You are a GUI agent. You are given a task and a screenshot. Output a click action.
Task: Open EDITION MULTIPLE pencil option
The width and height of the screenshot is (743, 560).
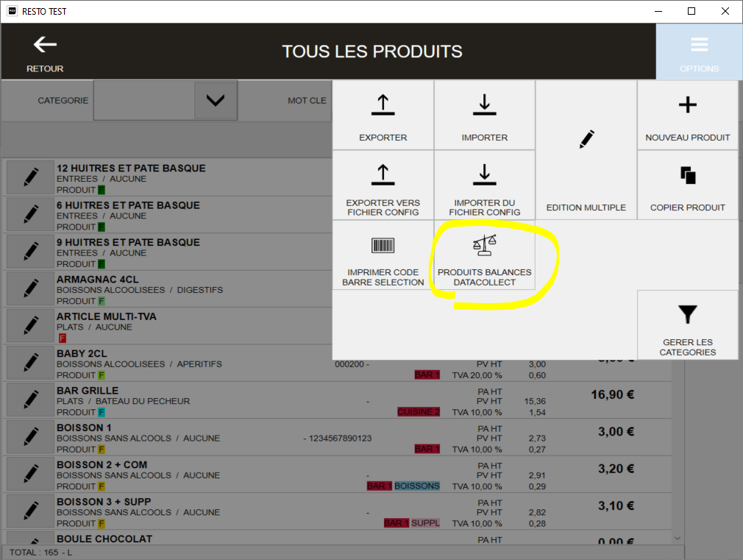586,150
